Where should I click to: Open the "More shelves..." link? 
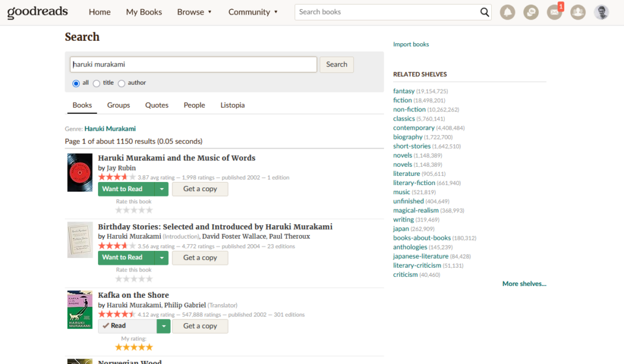point(524,284)
